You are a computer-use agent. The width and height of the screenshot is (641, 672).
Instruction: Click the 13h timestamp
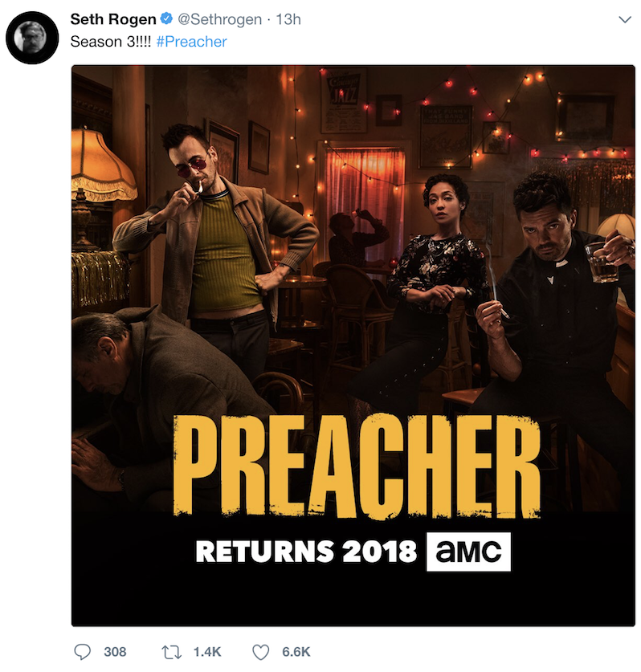pyautogui.click(x=288, y=19)
